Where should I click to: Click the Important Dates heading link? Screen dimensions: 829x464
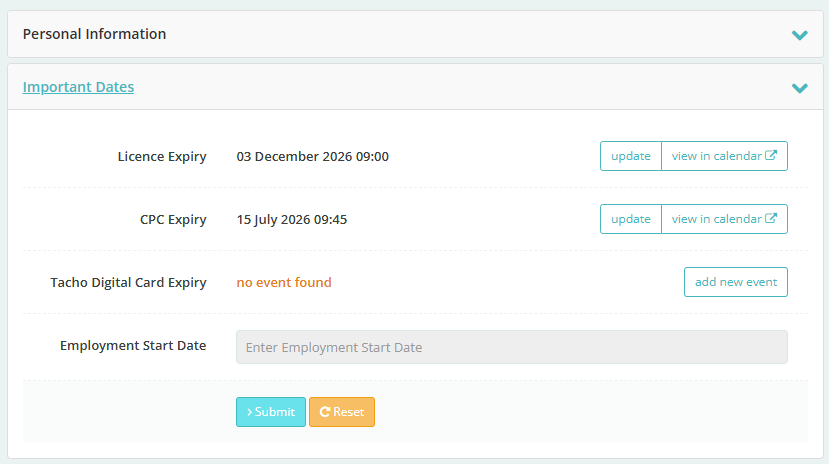tap(78, 87)
